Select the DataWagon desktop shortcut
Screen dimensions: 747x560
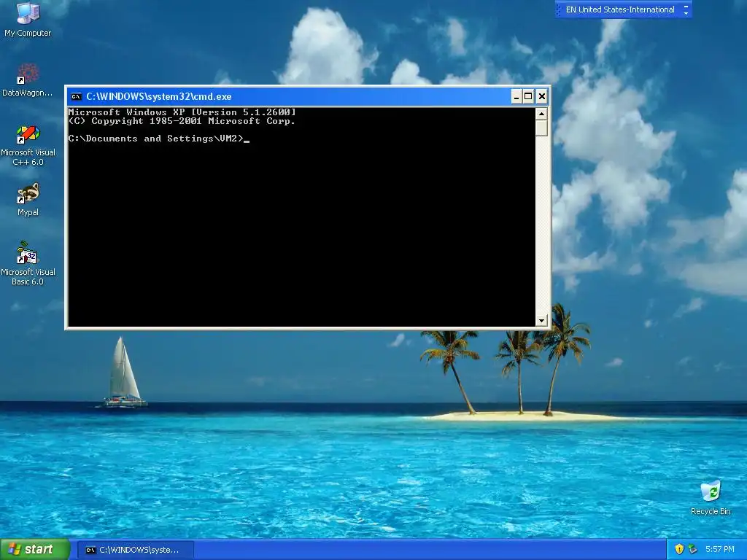(x=28, y=80)
